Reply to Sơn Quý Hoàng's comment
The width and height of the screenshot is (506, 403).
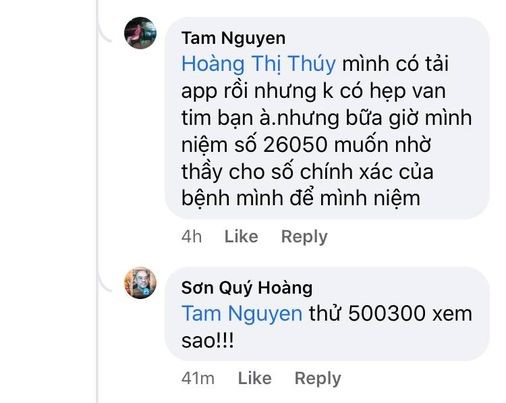(318, 379)
